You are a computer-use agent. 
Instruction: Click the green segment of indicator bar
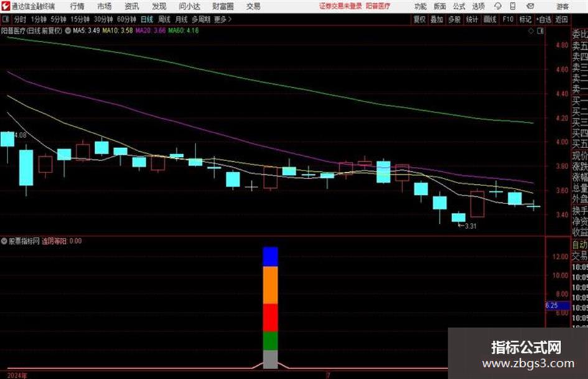tap(271, 341)
